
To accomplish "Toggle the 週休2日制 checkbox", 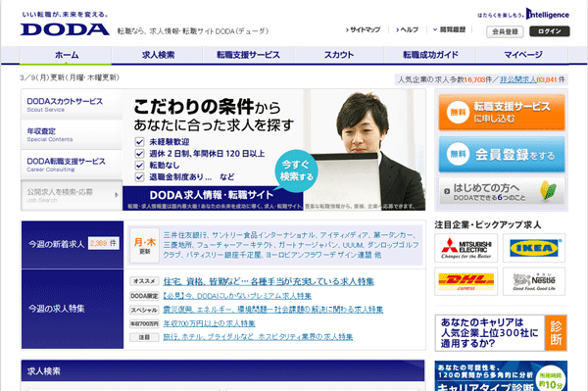I will pos(139,153).
